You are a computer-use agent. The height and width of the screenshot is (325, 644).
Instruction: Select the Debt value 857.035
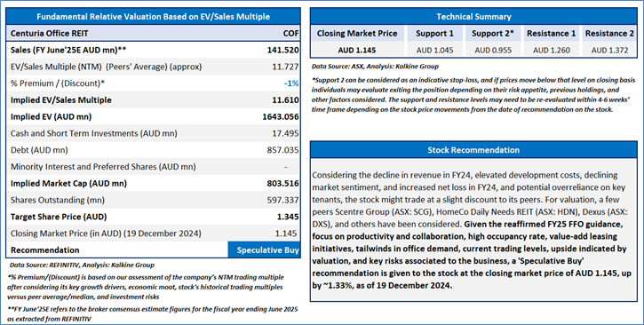[x=283, y=150]
